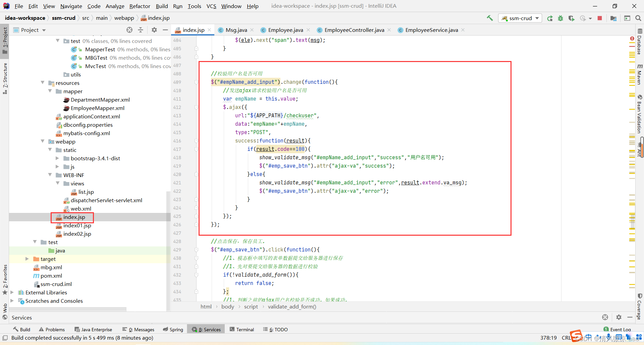Hide the Project panel
This screenshot has width=644, height=345.
pyautogui.click(x=165, y=30)
